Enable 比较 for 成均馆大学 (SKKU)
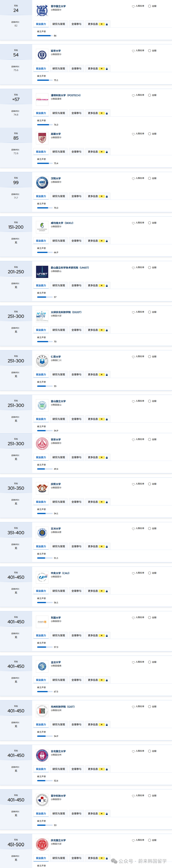This screenshot has height=868, width=172. [149, 223]
